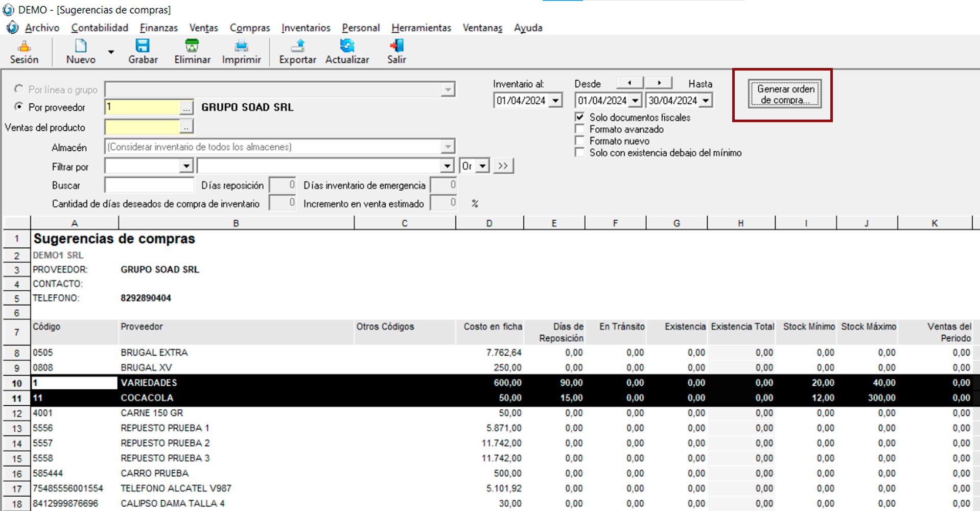Click the next period arrow beside Desde
980x511 pixels.
(659, 83)
